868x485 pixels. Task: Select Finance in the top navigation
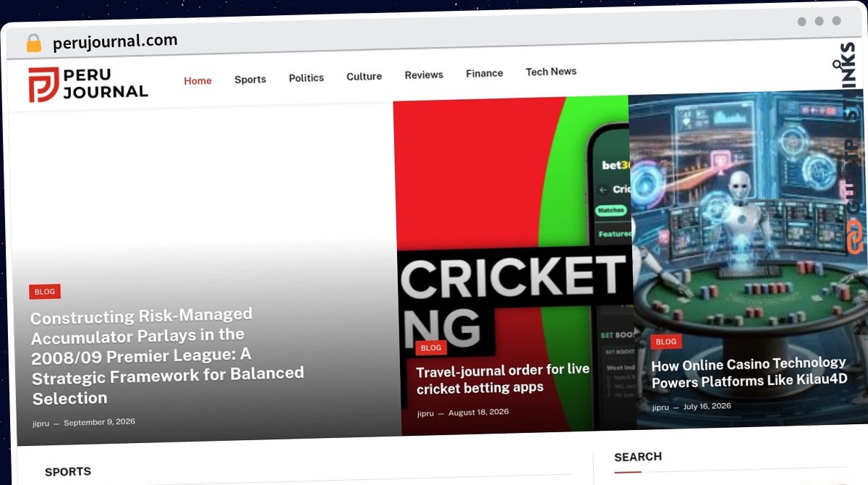(485, 73)
